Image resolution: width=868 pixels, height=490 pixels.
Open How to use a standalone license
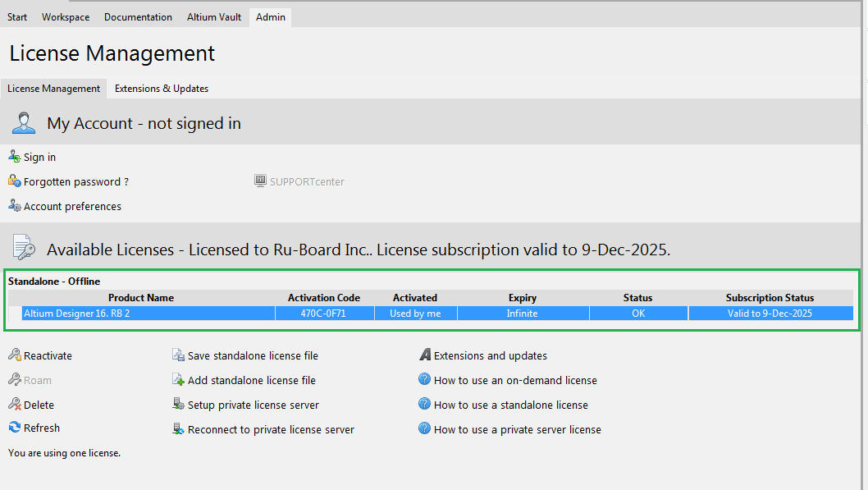510,405
